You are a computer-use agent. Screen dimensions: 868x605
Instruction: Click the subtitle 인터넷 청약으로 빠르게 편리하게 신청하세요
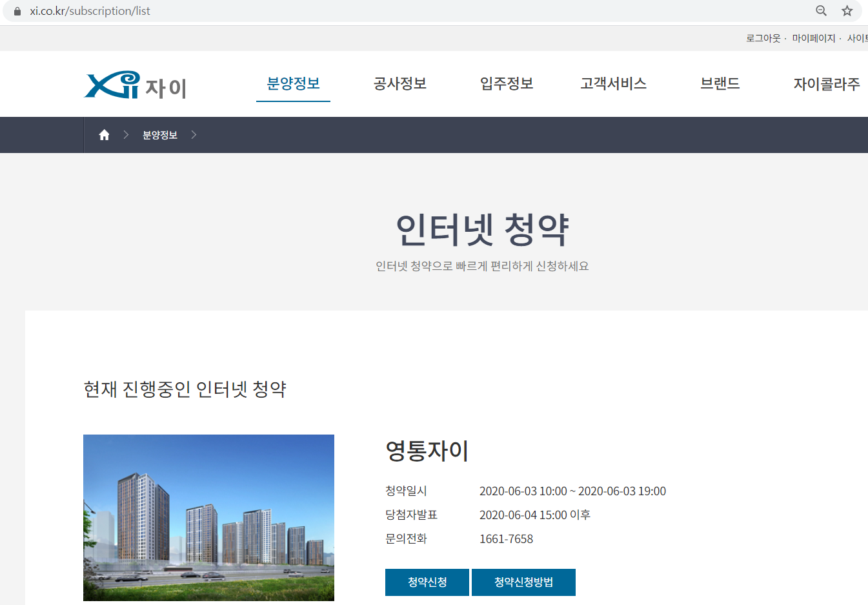pyautogui.click(x=482, y=266)
